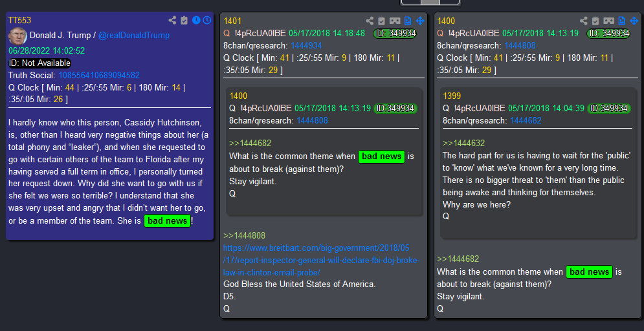644x331 pixels.
Task: Click the solid clock icon on TT553
Action: 196,21
